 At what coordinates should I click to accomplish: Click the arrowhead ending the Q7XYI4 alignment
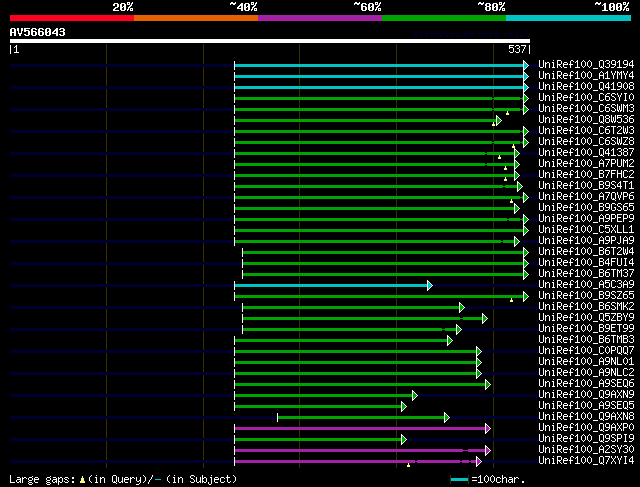[x=479, y=461]
